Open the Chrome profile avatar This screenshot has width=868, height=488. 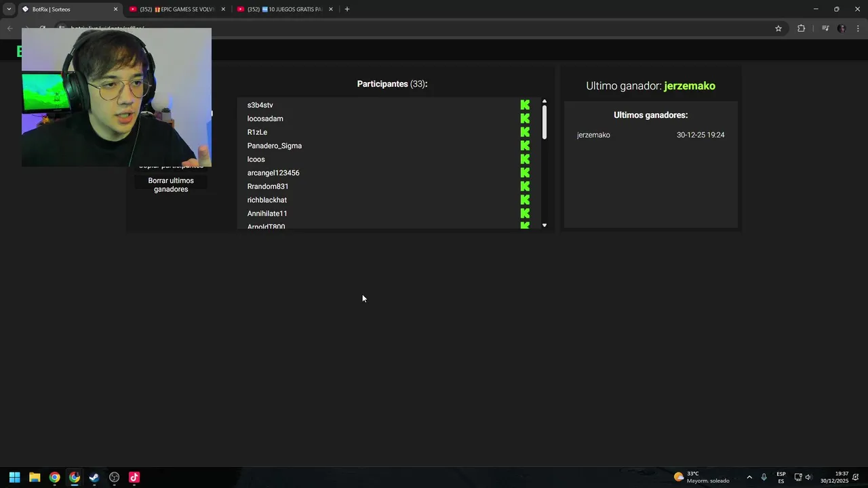click(842, 28)
